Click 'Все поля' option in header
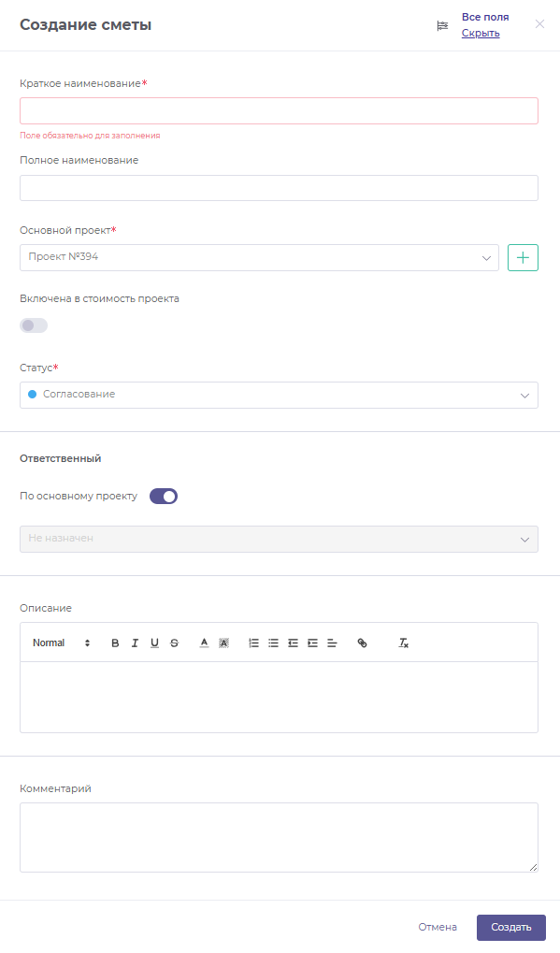 coord(485,17)
